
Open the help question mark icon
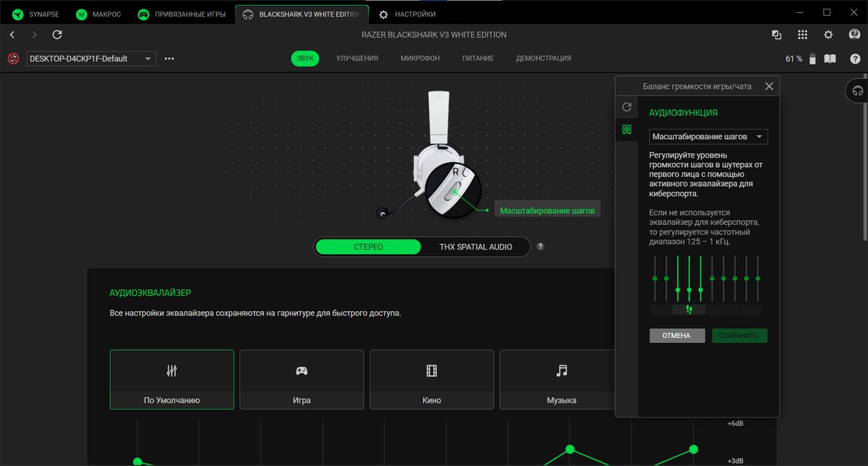(x=854, y=59)
